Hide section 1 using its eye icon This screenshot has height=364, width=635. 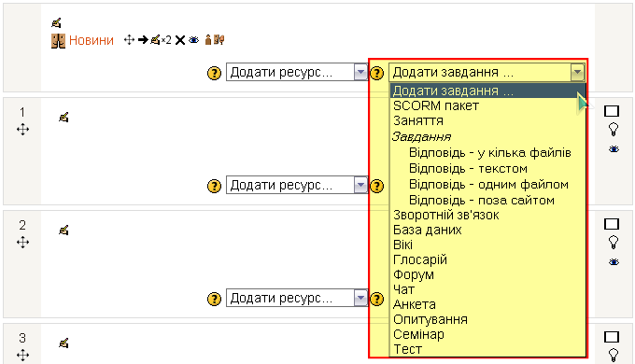(x=614, y=149)
